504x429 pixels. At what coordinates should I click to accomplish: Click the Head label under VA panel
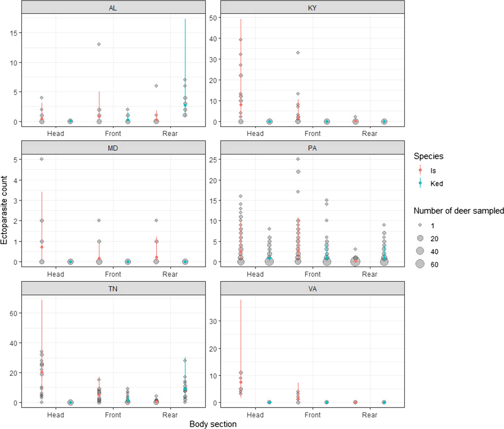click(255, 415)
